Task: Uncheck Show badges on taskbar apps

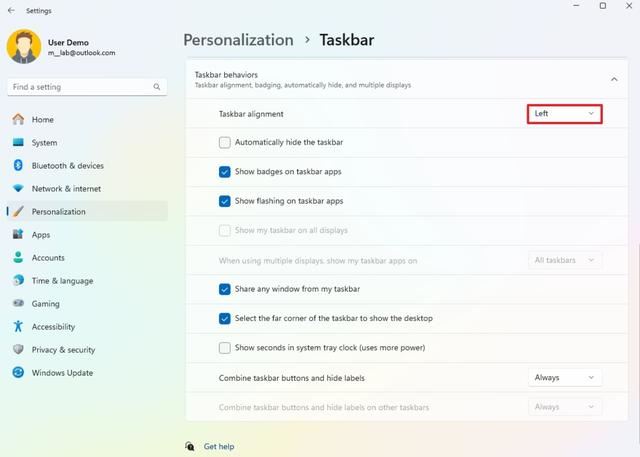Action: pos(225,172)
